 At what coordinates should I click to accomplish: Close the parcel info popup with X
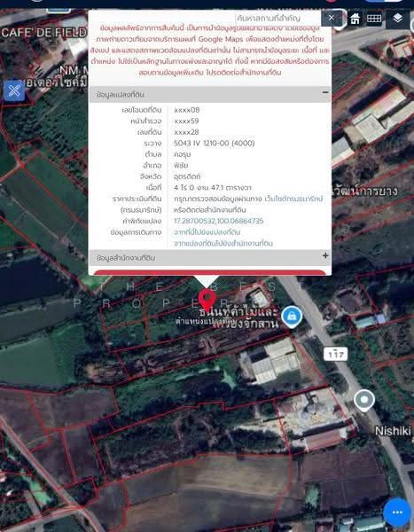coord(331,18)
